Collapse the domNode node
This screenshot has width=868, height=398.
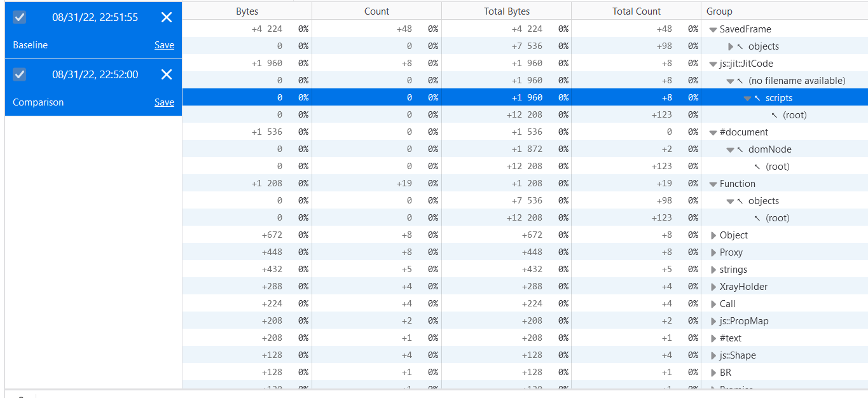click(x=731, y=149)
